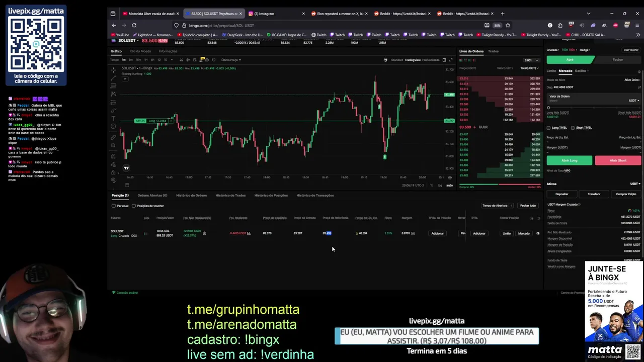Click the position share icon at row end

(x=538, y=233)
